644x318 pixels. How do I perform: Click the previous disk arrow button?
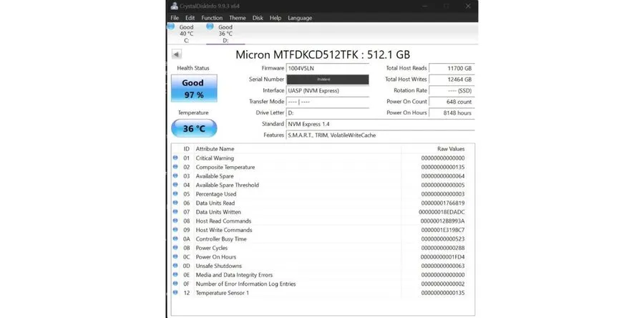click(176, 54)
